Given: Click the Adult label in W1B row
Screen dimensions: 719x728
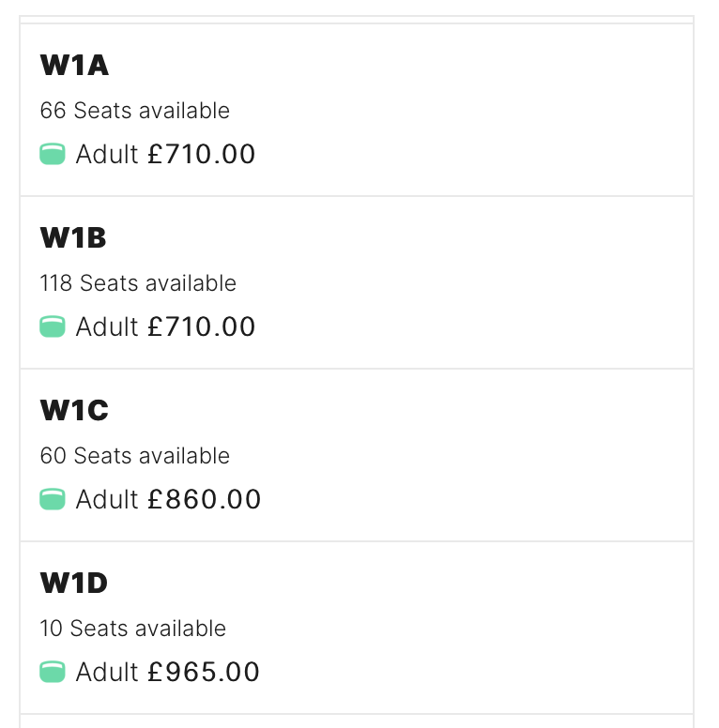Looking at the screenshot, I should pos(107,326).
